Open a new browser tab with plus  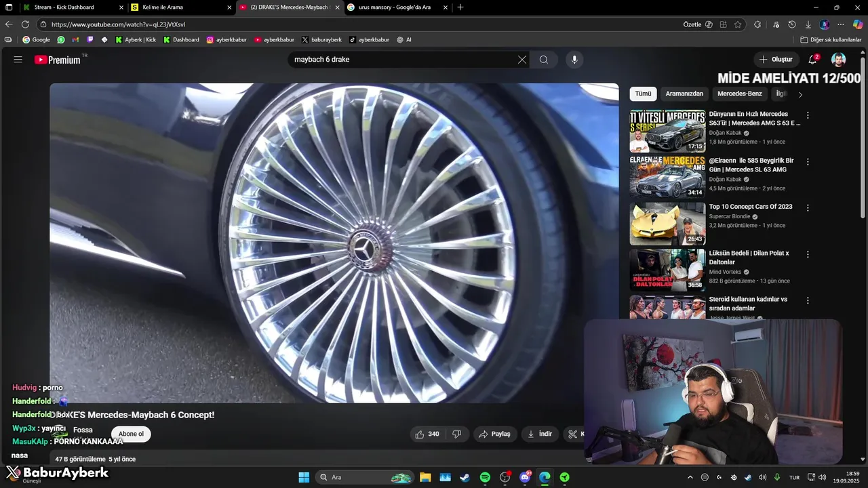pos(460,7)
